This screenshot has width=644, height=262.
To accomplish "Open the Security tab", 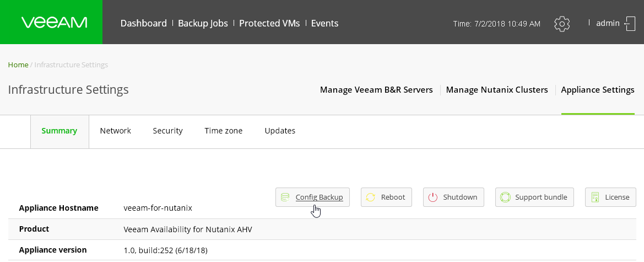I will [x=167, y=131].
